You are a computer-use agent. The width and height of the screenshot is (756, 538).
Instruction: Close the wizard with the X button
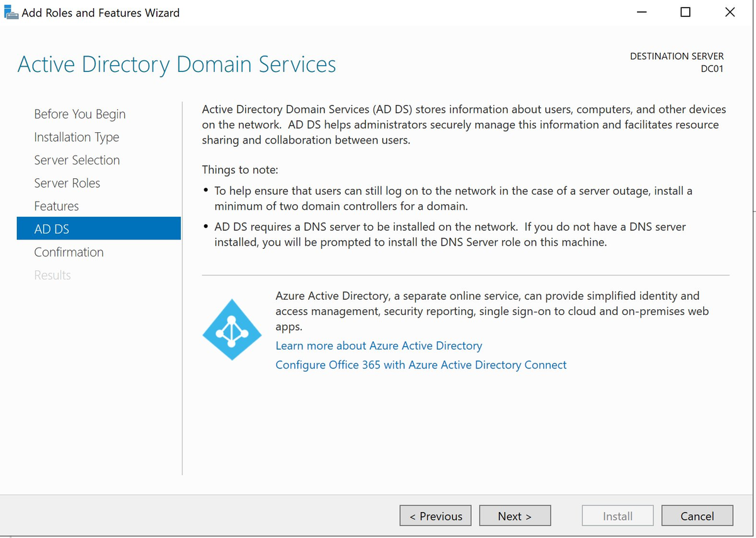730,13
